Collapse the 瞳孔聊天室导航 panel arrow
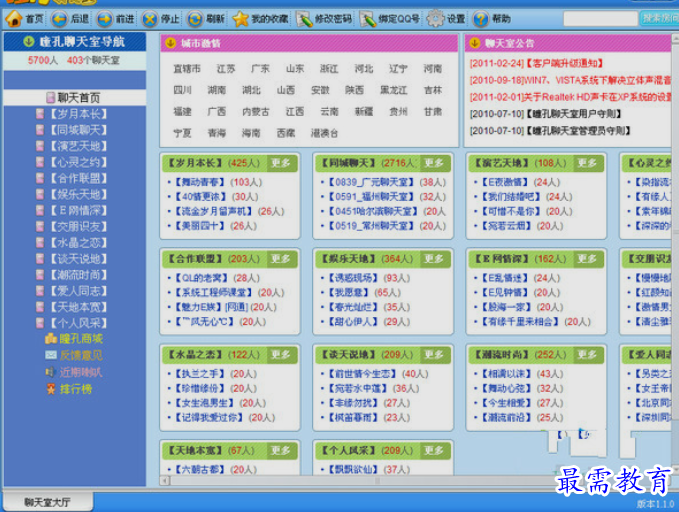Image resolution: width=679 pixels, height=512 pixels. coord(29,42)
